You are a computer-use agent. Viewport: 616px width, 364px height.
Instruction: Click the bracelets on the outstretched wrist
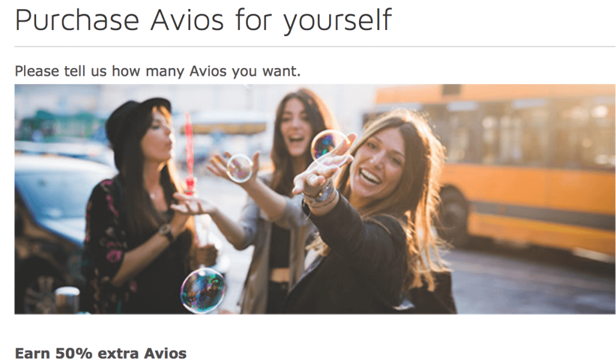point(321,196)
